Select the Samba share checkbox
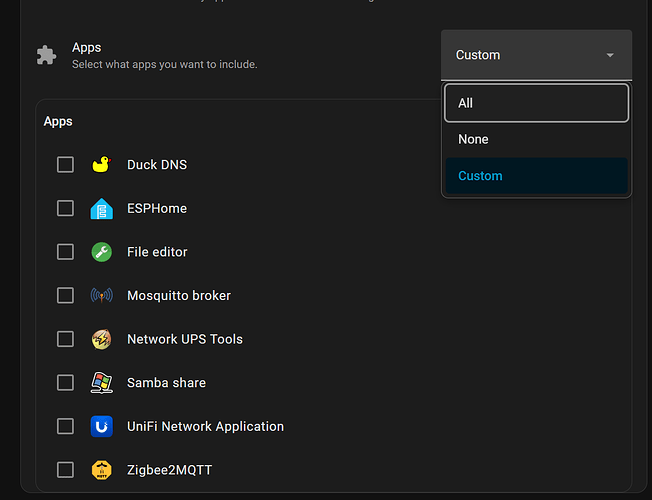This screenshot has width=652, height=500. (65, 383)
